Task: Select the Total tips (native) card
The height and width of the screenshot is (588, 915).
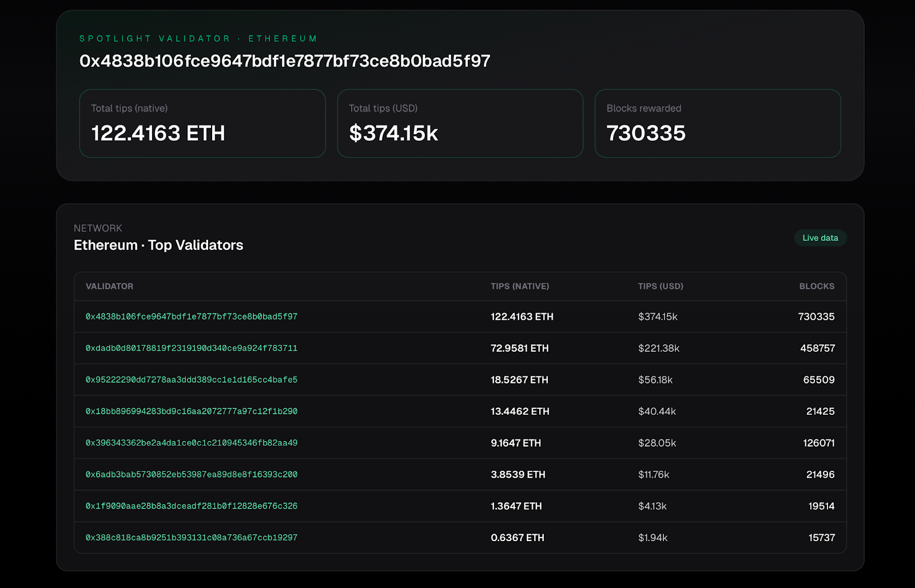Action: [202, 124]
